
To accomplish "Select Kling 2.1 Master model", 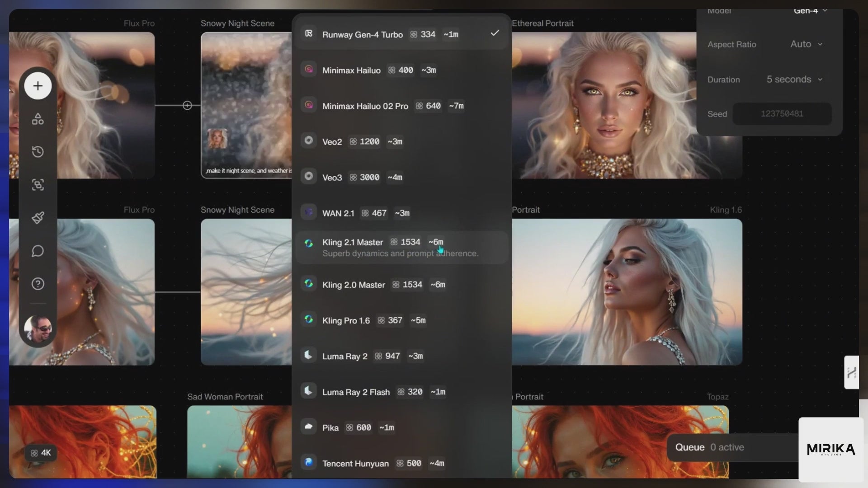I will click(401, 248).
